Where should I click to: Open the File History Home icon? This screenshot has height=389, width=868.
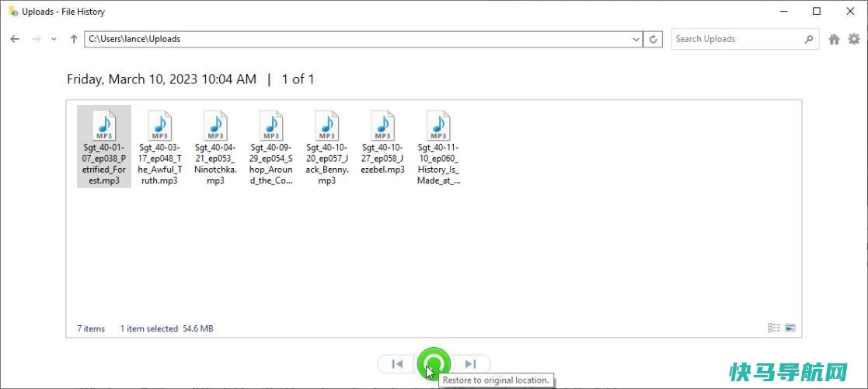835,40
